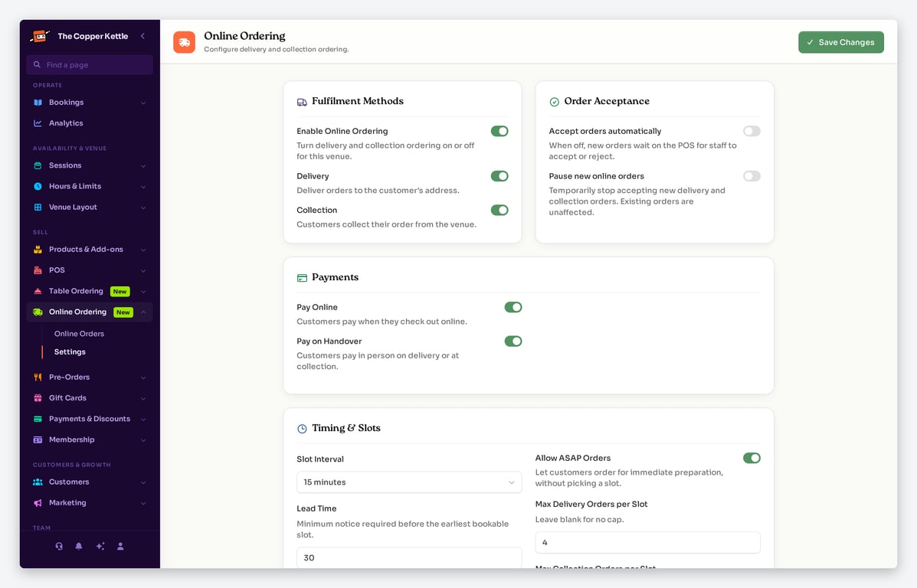Click the Find a page search field

click(x=90, y=65)
